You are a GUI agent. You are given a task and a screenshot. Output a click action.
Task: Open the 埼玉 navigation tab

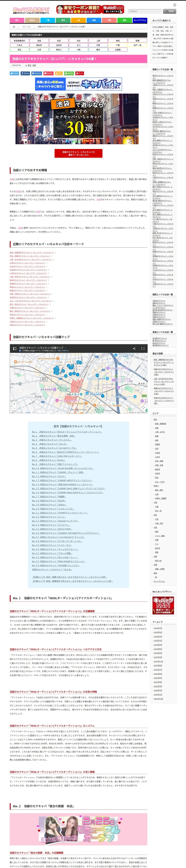(63, 20)
